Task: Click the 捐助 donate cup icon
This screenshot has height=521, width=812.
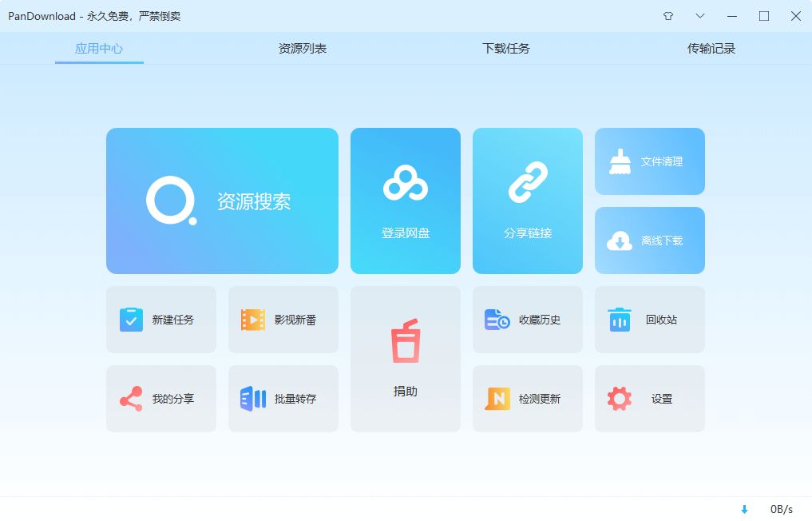Action: coord(406,342)
